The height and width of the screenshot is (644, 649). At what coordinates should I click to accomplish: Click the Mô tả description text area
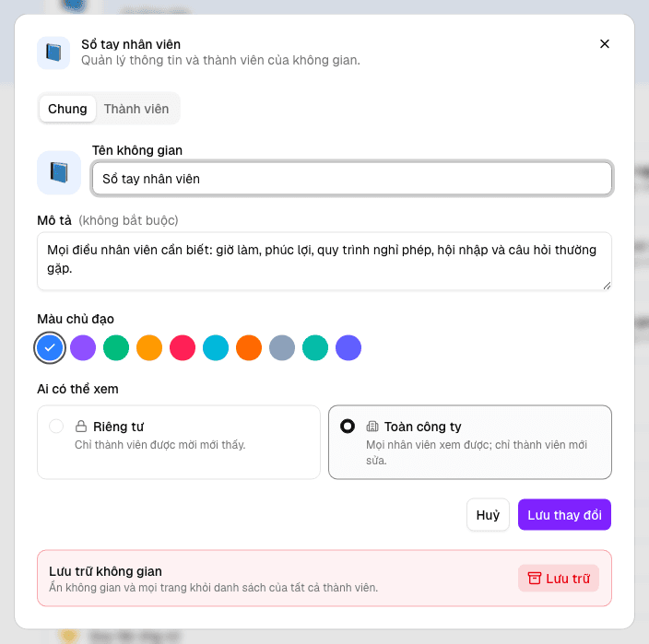click(324, 261)
